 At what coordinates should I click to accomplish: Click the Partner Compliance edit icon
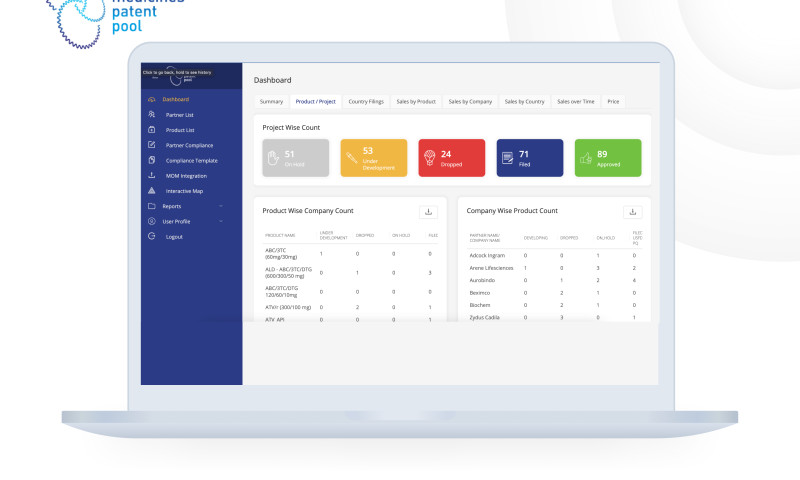pyautogui.click(x=151, y=145)
